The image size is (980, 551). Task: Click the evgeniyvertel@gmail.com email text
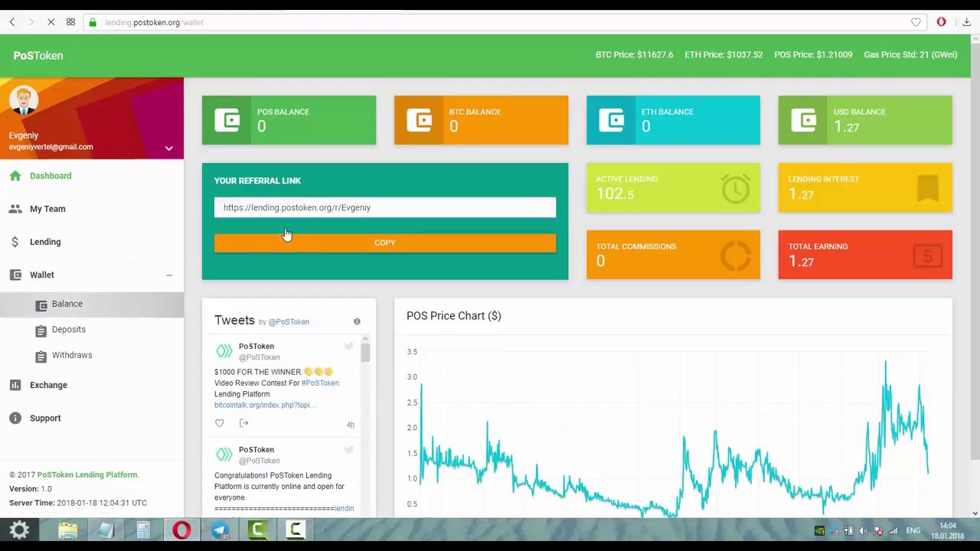pos(51,147)
